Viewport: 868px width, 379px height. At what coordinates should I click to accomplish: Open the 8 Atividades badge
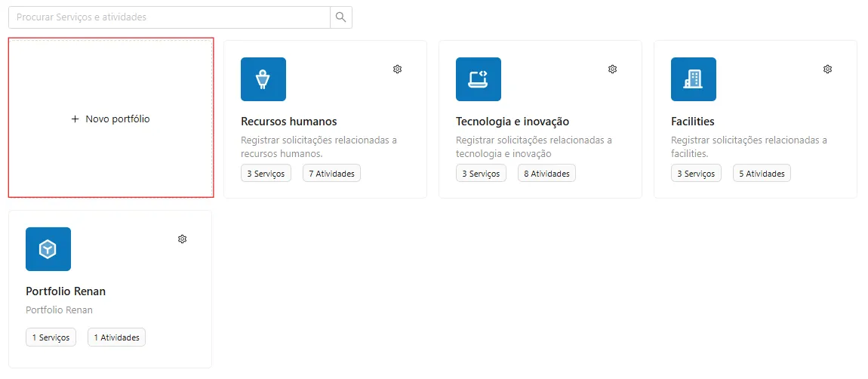click(x=547, y=174)
